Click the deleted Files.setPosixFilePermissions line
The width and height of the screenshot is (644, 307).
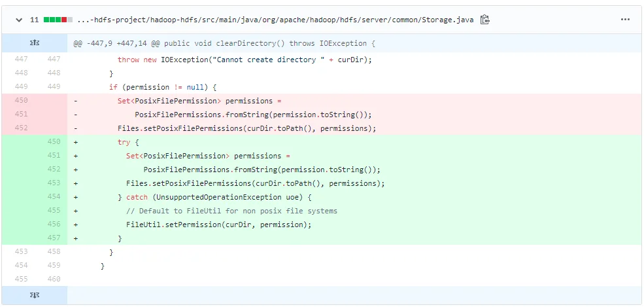click(x=246, y=128)
